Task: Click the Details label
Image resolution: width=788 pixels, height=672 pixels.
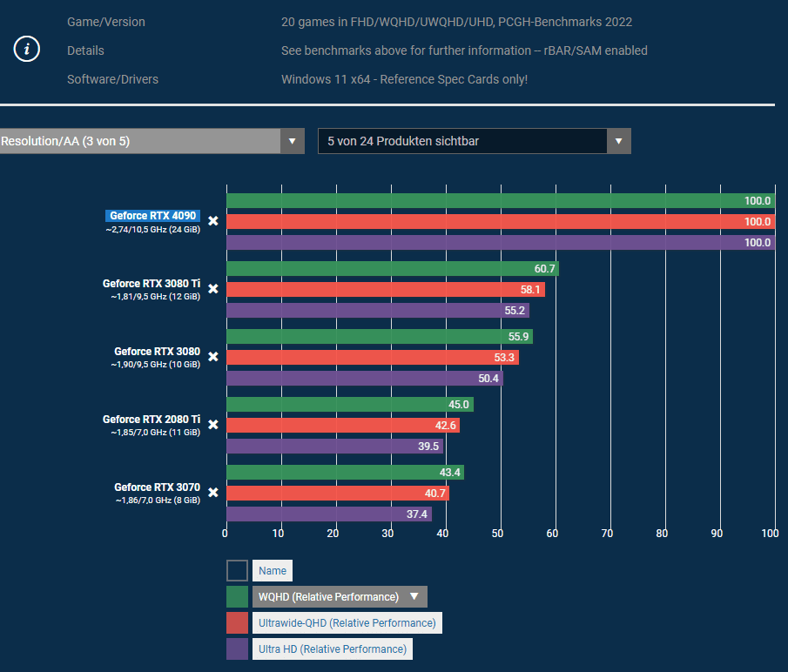Action: 85,50
